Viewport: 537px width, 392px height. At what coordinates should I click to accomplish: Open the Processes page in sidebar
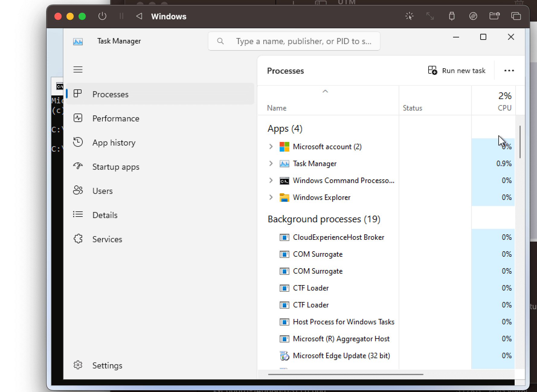click(x=160, y=94)
